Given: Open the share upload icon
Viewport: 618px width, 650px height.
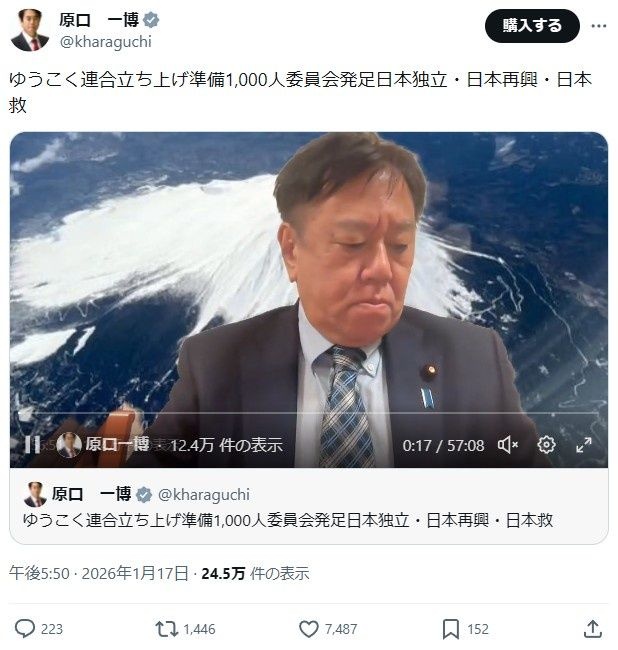Looking at the screenshot, I should point(593,628).
